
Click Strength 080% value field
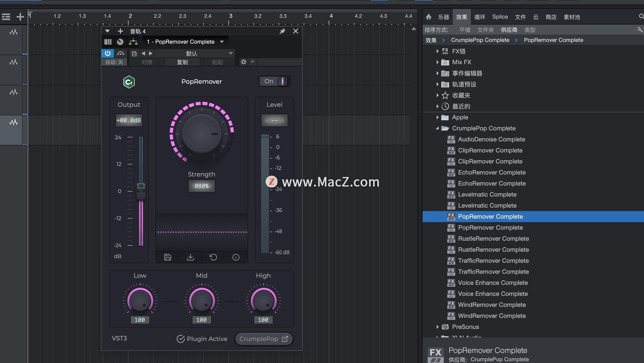click(x=202, y=186)
